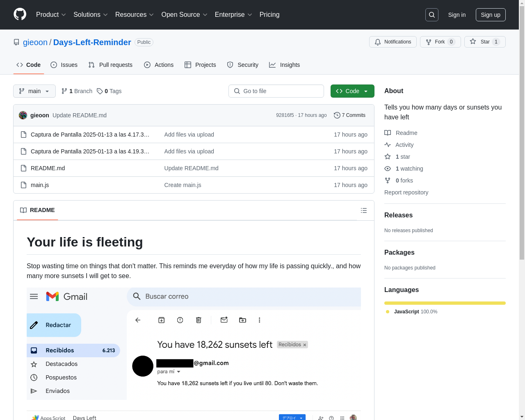Open the main branch selector dropdown
525x420 pixels.
coord(34,91)
